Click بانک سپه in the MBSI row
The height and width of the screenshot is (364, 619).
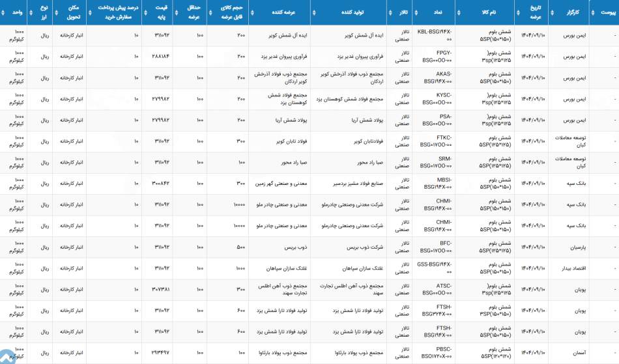pyautogui.click(x=577, y=184)
